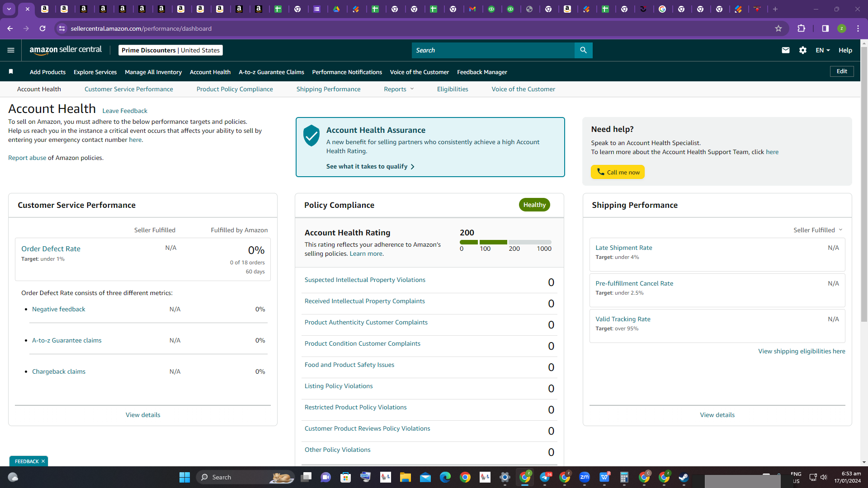
Task: Open File Explorer from the taskbar
Action: (x=405, y=477)
